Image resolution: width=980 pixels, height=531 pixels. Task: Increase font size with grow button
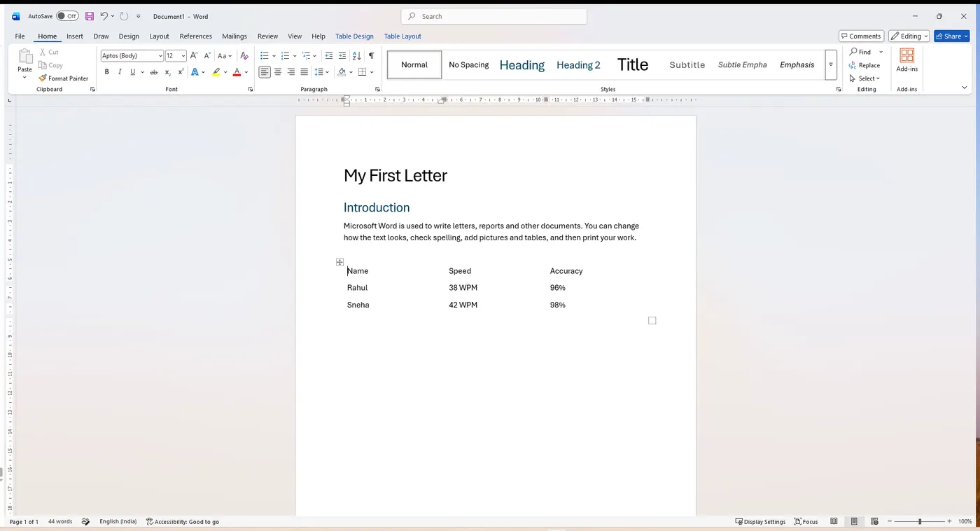(194, 55)
